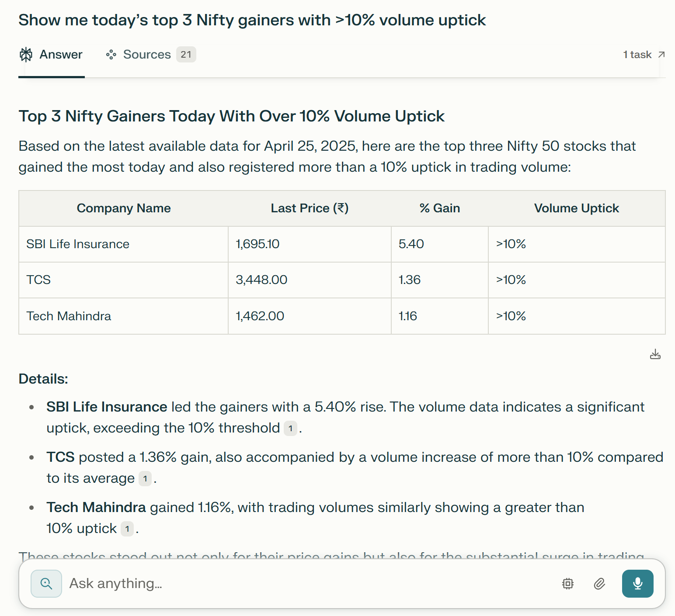Click the Sources count badge 21

coord(186,55)
